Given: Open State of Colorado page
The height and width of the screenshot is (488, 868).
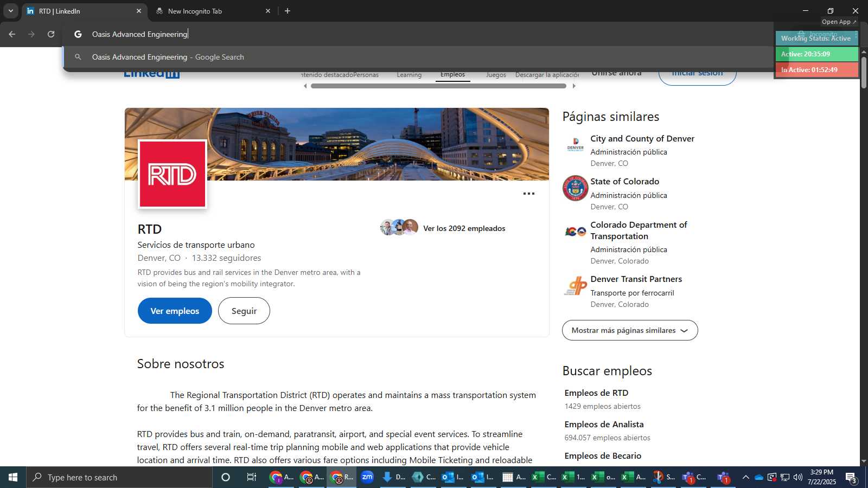Looking at the screenshot, I should (625, 182).
